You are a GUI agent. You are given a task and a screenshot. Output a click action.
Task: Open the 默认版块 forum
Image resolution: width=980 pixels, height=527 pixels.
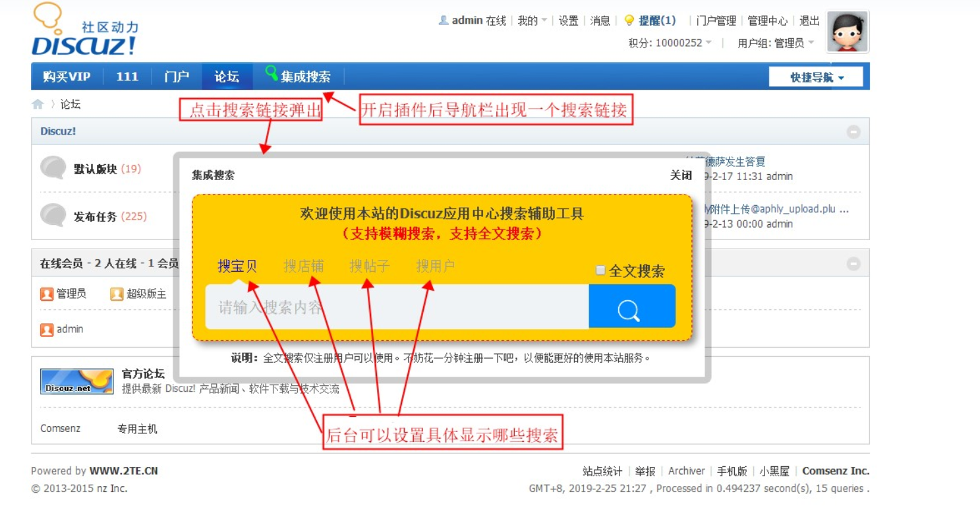(96, 169)
